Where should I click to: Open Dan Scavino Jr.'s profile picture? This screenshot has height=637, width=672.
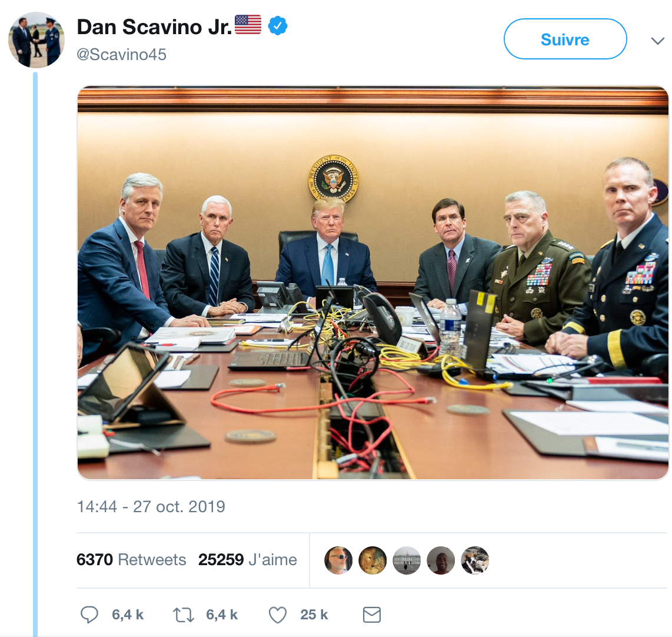pos(36,39)
